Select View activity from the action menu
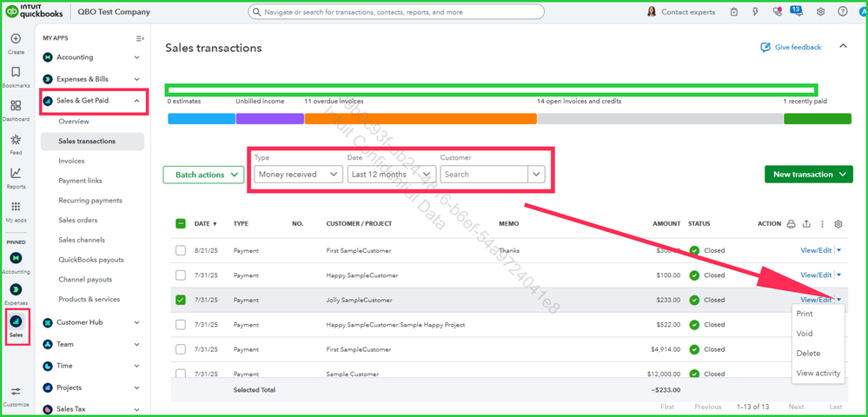 tap(818, 374)
